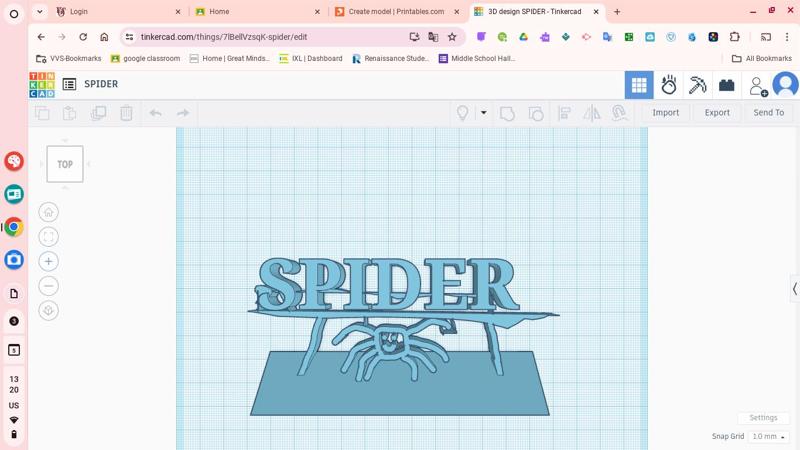Open the Blocks pickaxe mode icon
Image resolution: width=800 pixels, height=450 pixels.
[697, 85]
